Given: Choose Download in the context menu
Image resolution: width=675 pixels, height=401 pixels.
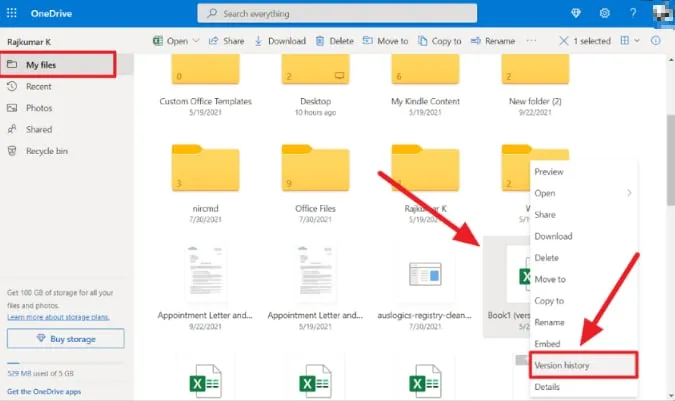Looking at the screenshot, I should point(583,236).
